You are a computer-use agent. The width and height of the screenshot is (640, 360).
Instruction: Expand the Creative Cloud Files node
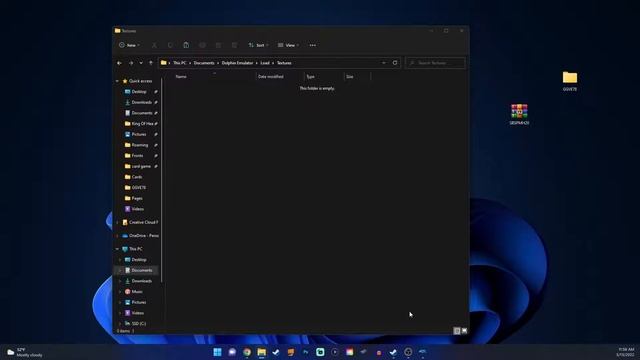pyautogui.click(x=118, y=222)
